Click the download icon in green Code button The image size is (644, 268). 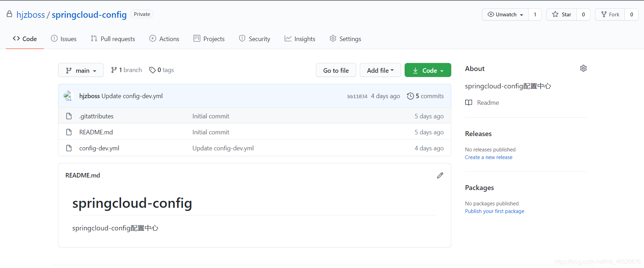point(415,71)
